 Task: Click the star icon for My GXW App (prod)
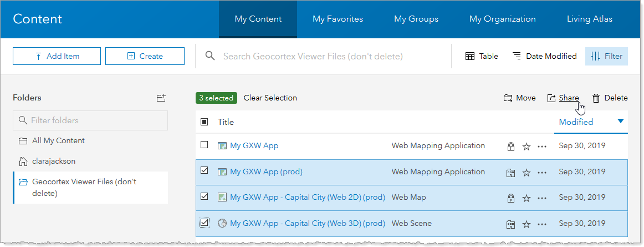tap(527, 172)
